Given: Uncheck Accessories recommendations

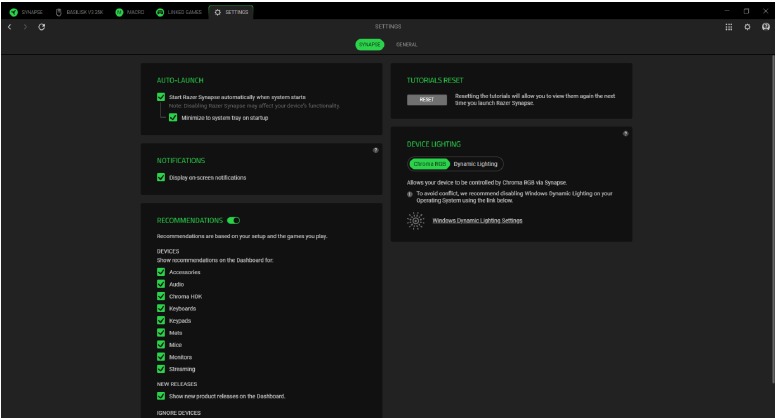Looking at the screenshot, I should [161, 271].
